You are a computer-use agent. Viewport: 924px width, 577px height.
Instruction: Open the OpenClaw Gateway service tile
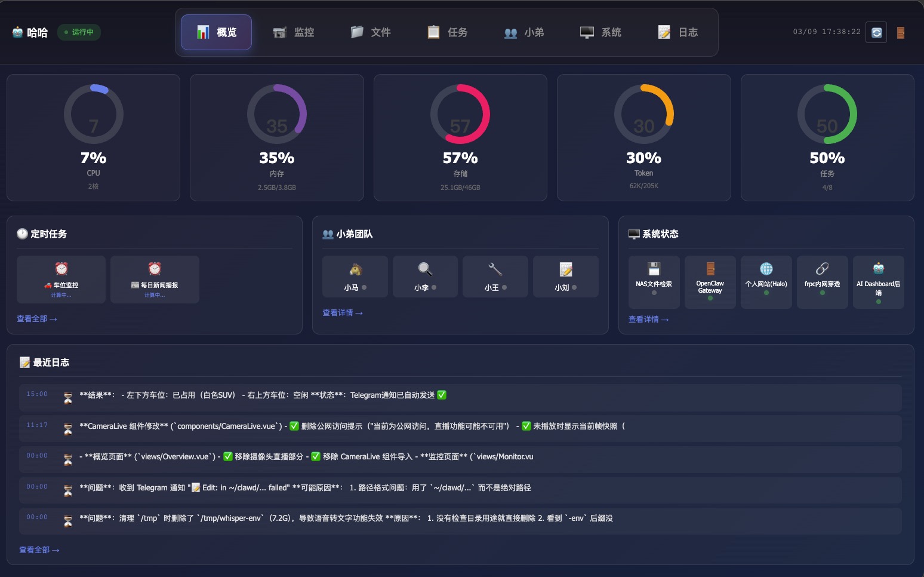(710, 281)
